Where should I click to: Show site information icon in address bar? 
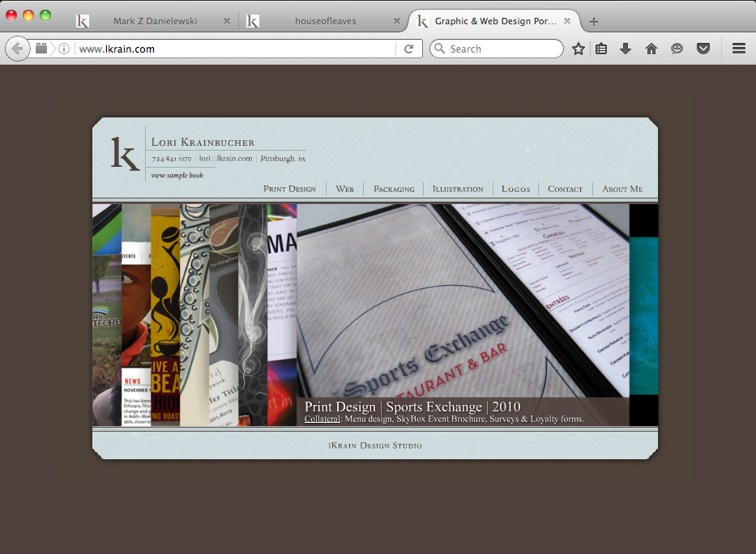(64, 49)
